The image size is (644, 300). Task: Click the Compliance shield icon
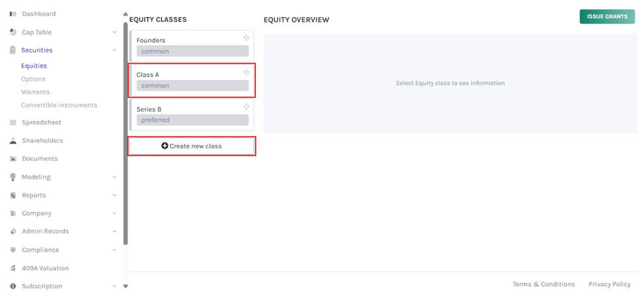[13, 250]
